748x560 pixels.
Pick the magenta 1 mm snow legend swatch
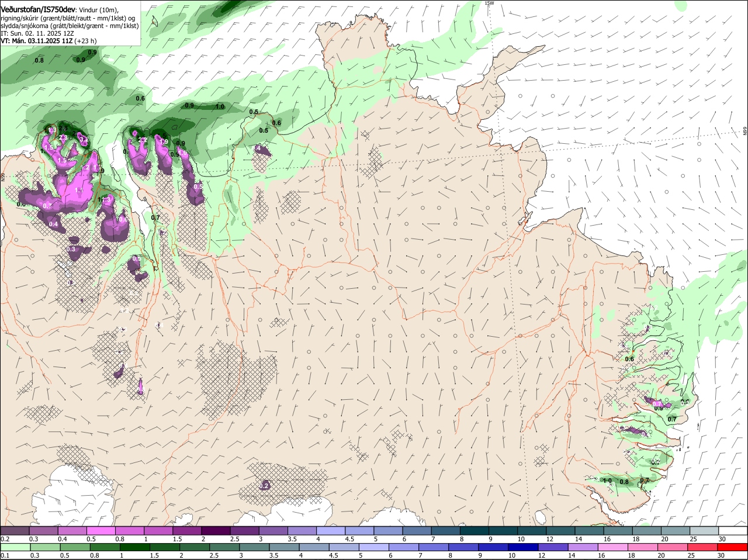point(158,531)
